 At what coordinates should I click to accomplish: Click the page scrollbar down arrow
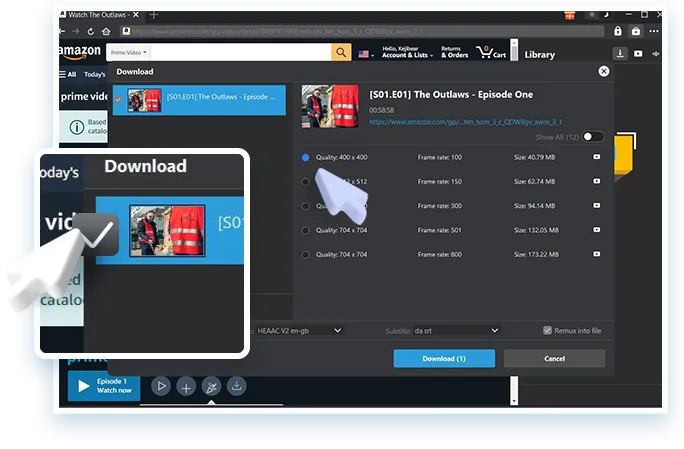514,401
